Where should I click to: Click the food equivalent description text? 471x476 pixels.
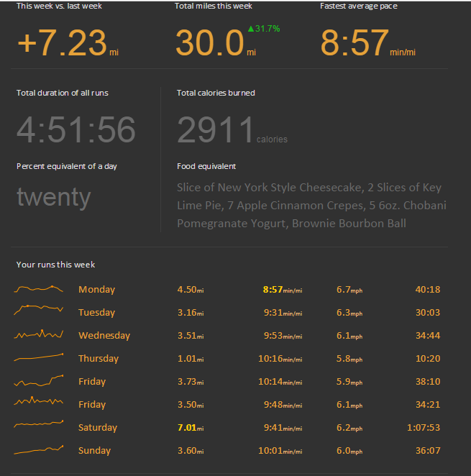[311, 205]
